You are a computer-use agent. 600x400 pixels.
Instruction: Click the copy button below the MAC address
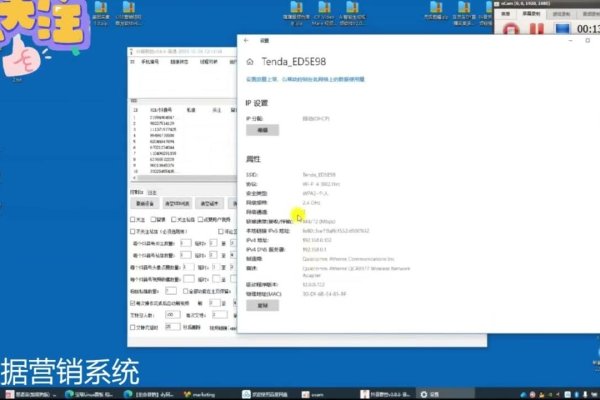click(262, 305)
